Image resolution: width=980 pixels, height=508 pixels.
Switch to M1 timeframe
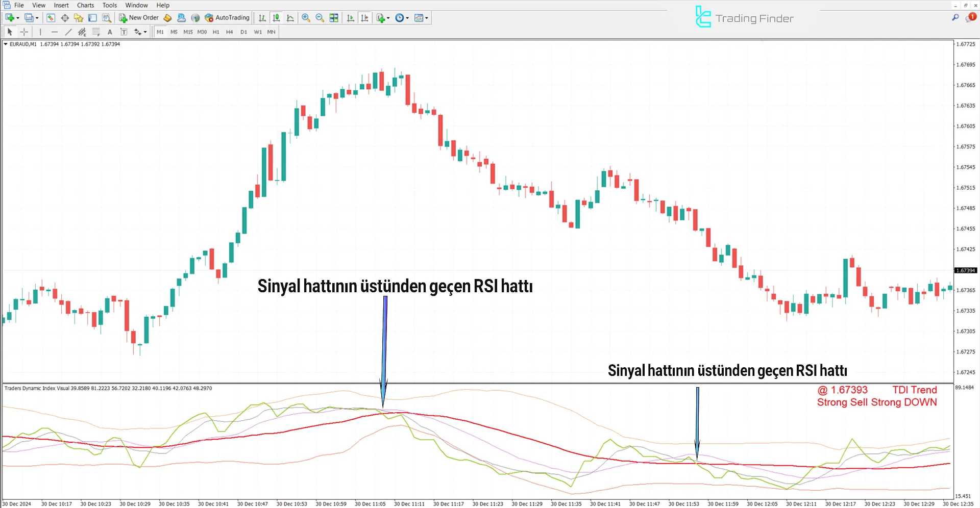[160, 32]
